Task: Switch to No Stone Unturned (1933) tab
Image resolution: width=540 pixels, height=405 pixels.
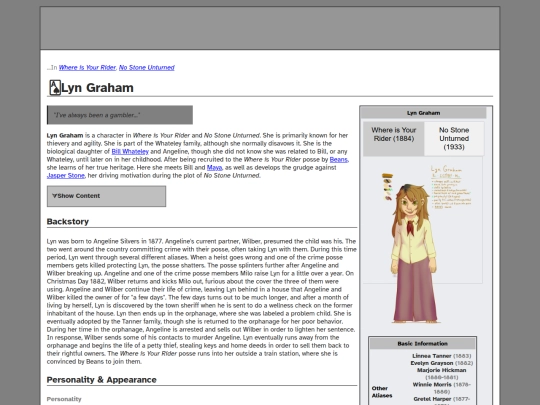Action: tap(454, 139)
